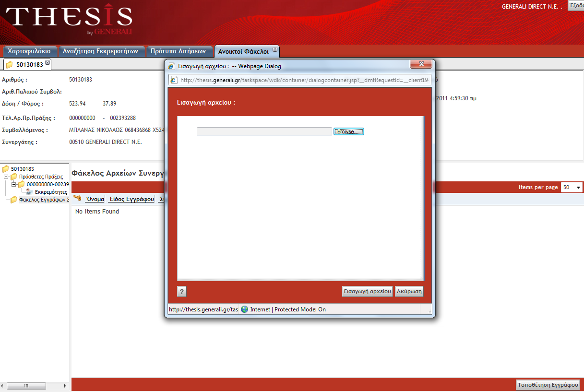
Task: Click the tree panel horizontal scrollbar right arrow
Action: point(66,385)
